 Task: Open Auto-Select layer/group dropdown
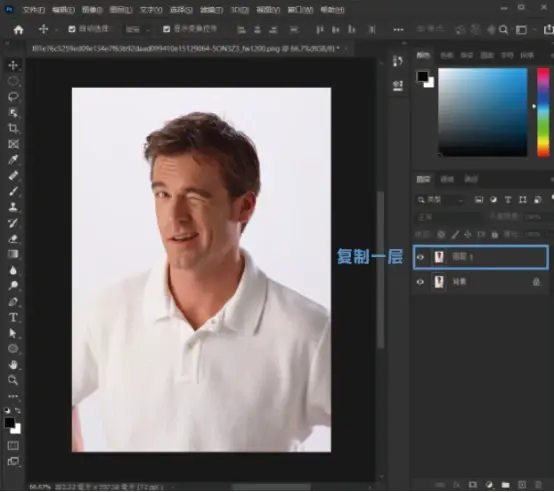click(137, 30)
